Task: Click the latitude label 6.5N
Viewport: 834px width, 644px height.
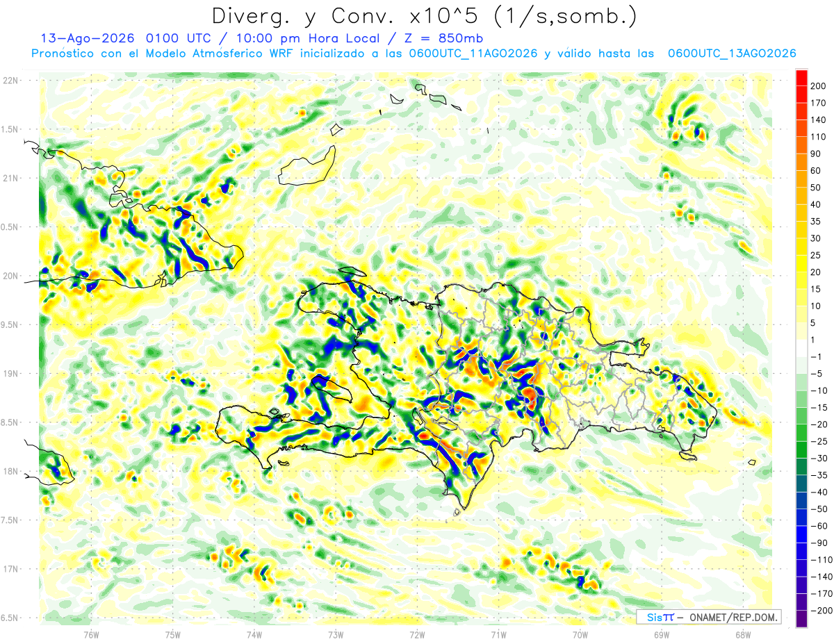Action: (10, 618)
